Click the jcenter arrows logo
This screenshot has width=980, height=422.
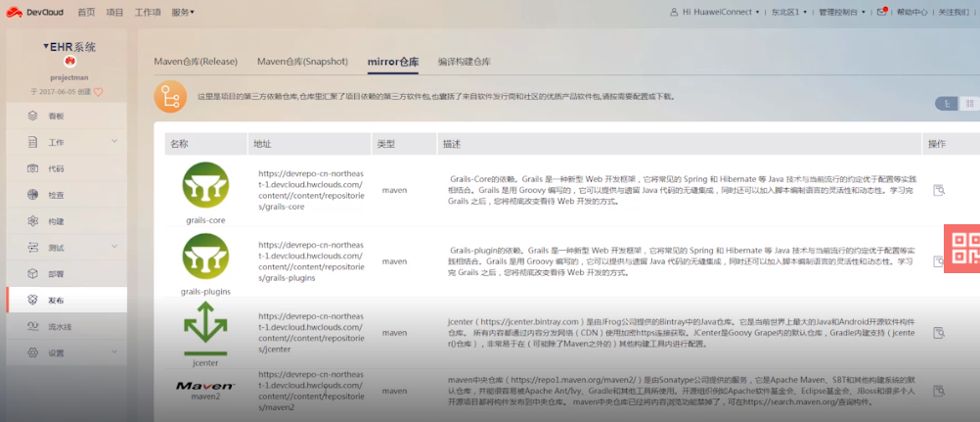[205, 329]
